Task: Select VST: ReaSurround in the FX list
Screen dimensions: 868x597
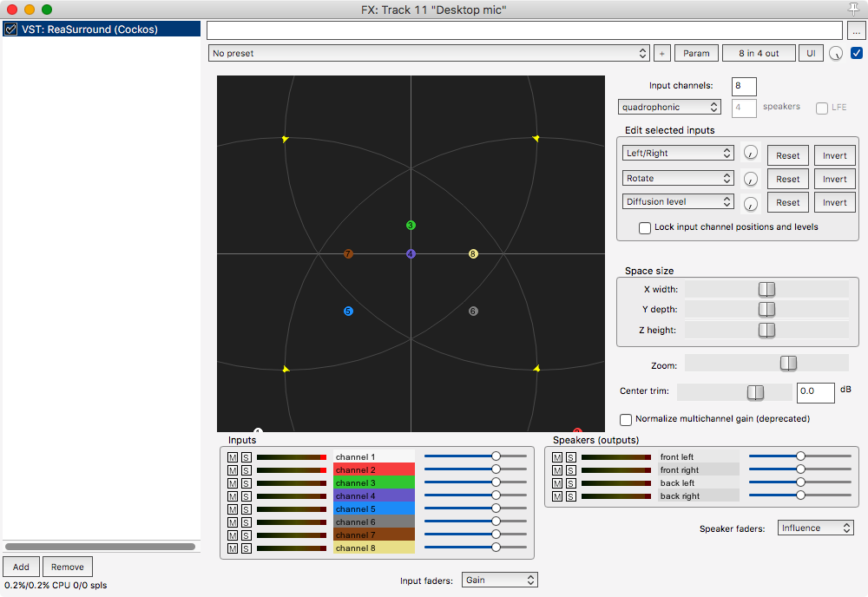Action: (x=101, y=30)
